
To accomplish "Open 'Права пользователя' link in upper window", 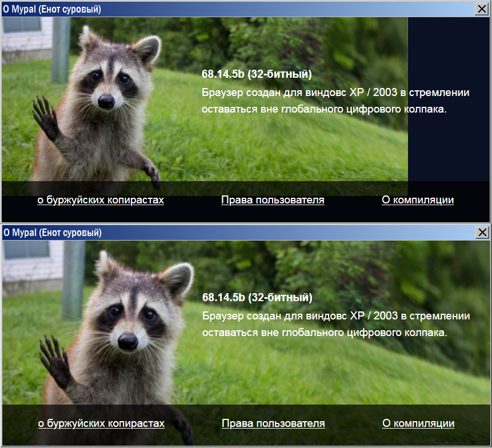I will [x=273, y=200].
